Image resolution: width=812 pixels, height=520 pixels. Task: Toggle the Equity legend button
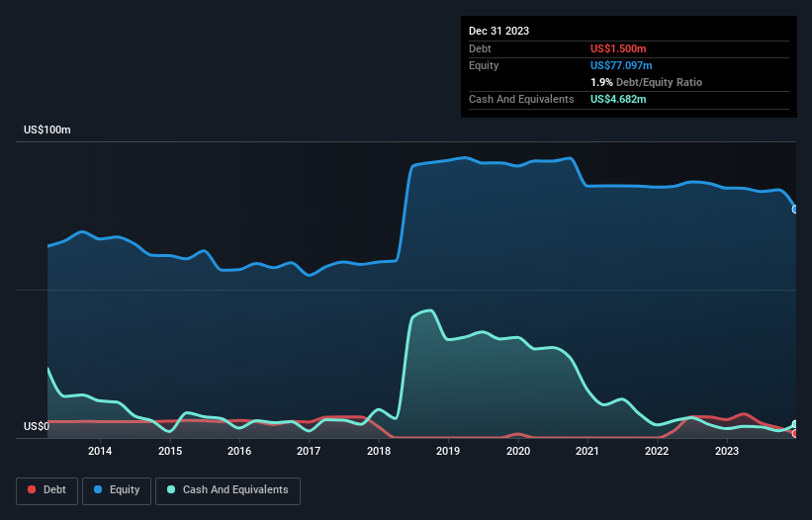(117, 490)
